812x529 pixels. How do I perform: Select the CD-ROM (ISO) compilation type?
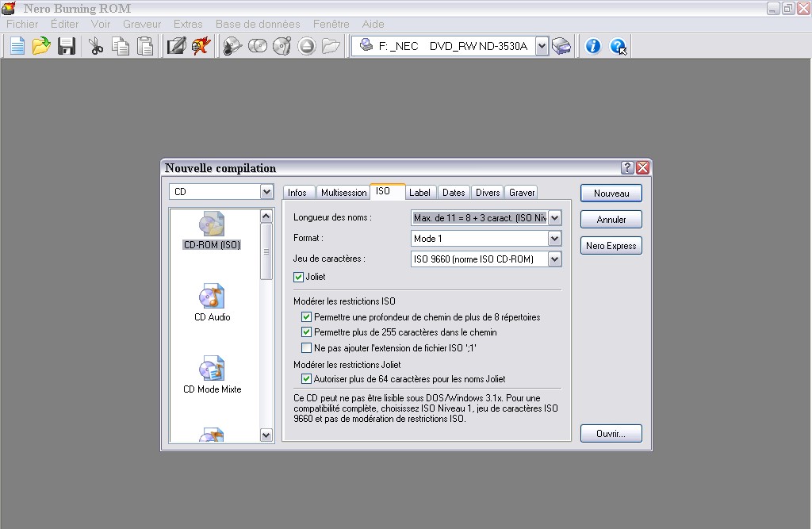213,231
